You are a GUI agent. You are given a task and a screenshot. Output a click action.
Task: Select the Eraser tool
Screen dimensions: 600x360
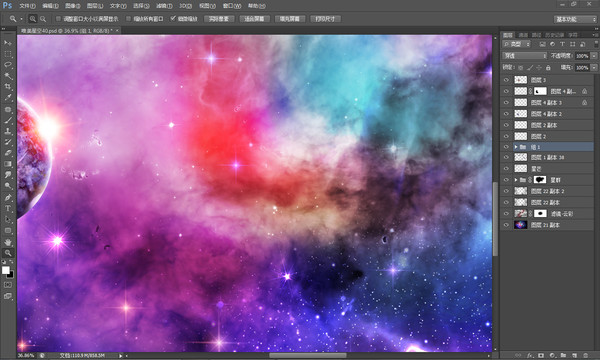pos(8,153)
